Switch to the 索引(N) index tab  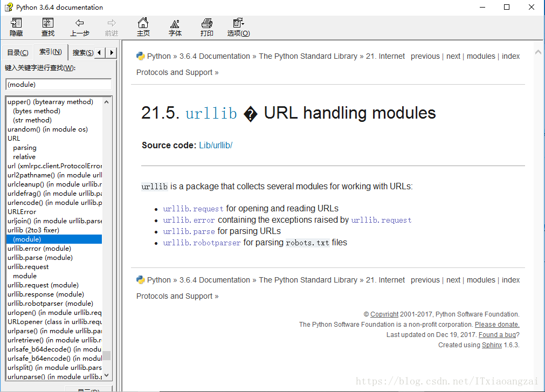coord(50,52)
